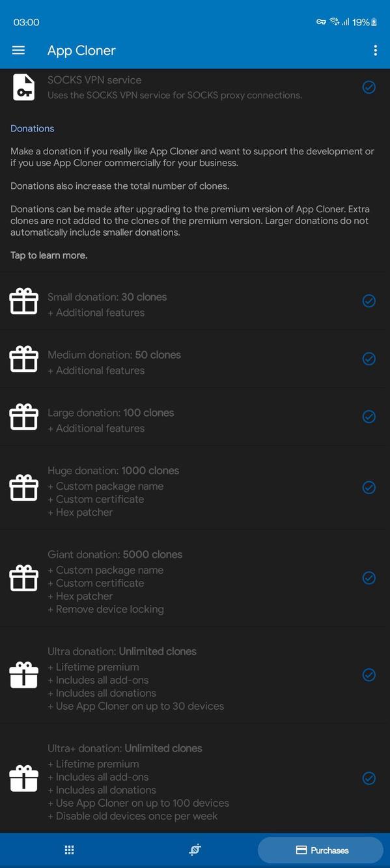Viewport: 390px width, 868px height.
Task: Switch to the Purchases tab
Action: (320, 850)
